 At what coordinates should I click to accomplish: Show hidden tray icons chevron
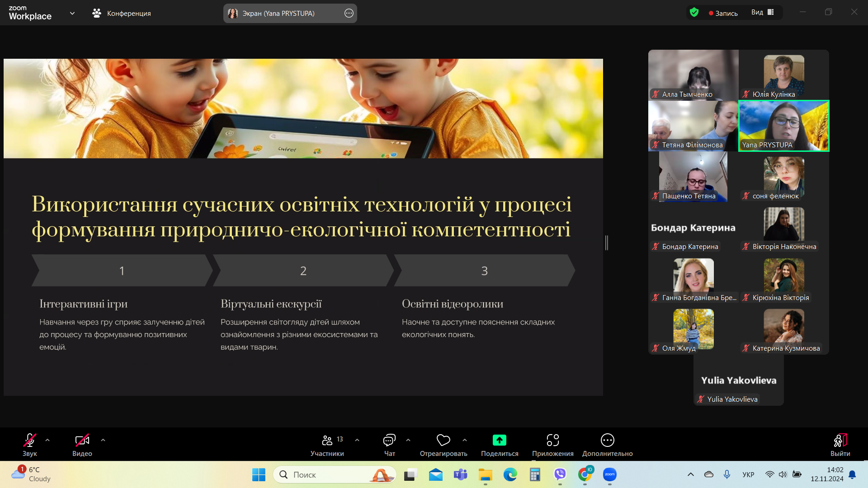(691, 474)
